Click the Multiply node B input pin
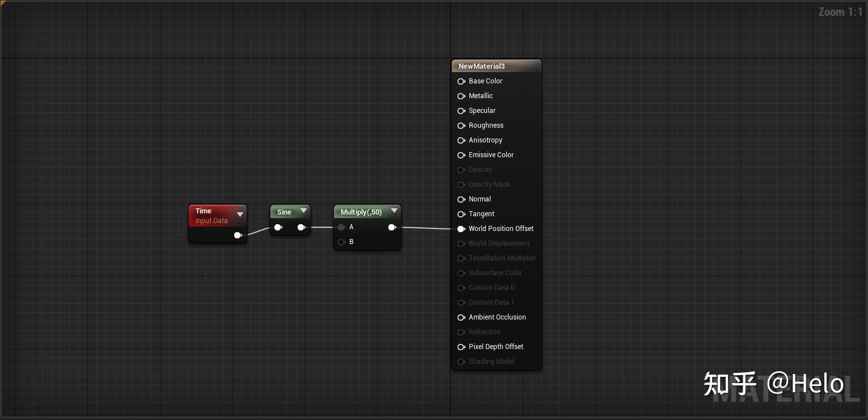868x420 pixels. (341, 242)
